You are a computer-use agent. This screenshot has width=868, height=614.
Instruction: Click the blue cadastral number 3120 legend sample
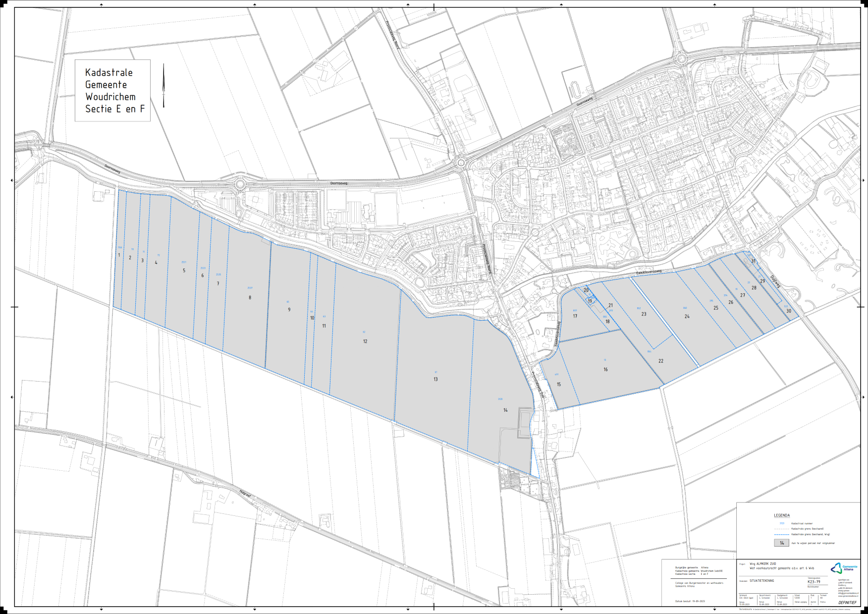pos(782,523)
